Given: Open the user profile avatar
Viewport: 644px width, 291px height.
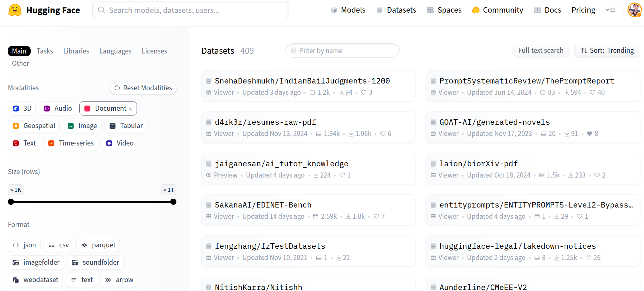Looking at the screenshot, I should [634, 10].
